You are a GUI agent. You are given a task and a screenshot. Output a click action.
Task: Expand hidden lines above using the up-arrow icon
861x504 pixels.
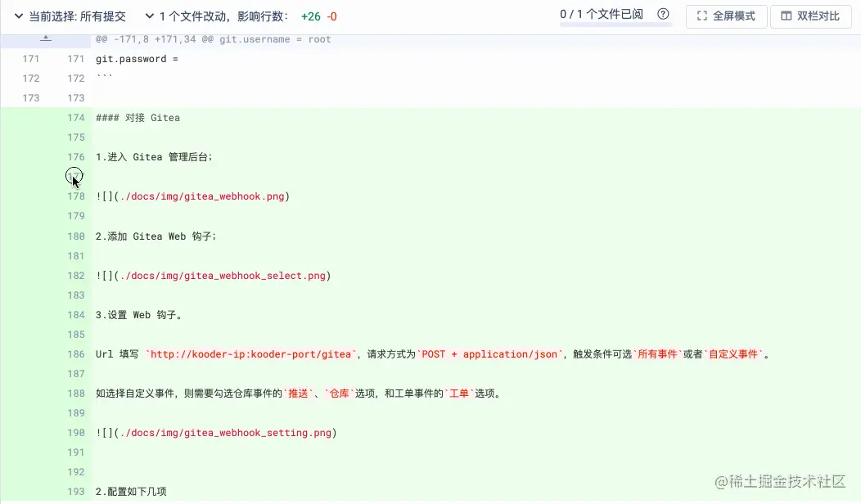[x=46, y=39]
